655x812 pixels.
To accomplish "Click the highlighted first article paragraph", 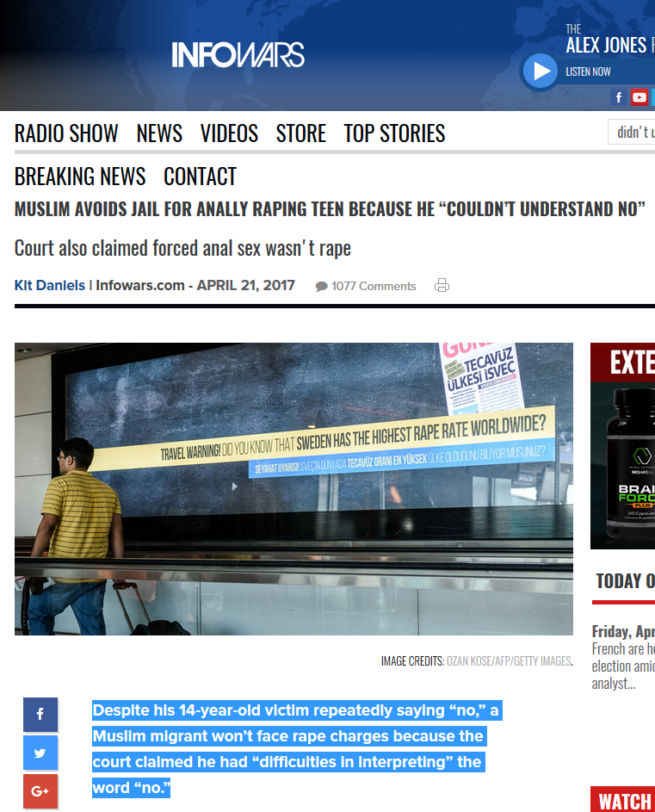I will click(x=297, y=749).
